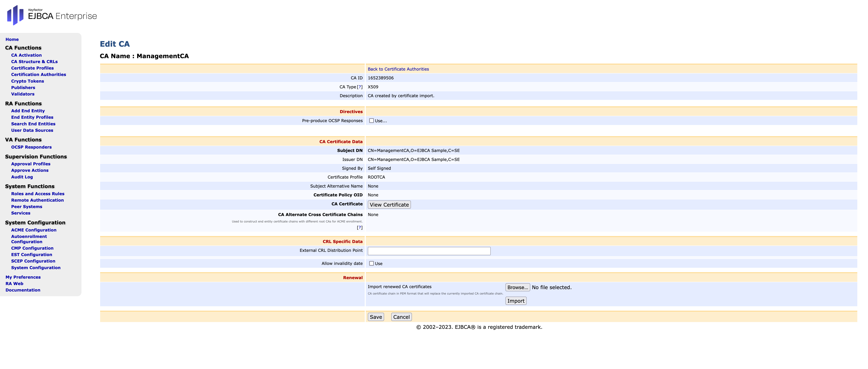868x369 pixels.
Task: Toggle Allow invalidity date checkbox
Action: click(x=371, y=263)
